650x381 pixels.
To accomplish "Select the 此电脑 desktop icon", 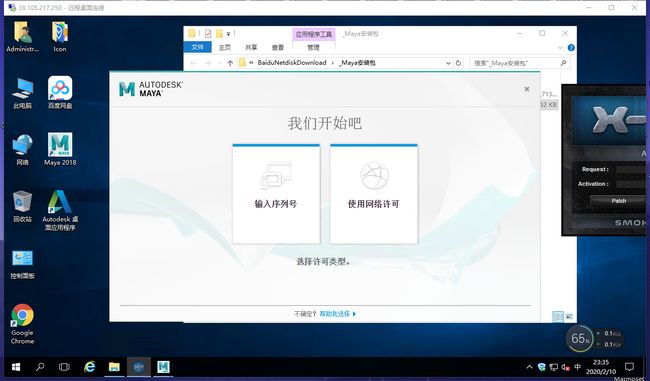I will click(x=22, y=93).
